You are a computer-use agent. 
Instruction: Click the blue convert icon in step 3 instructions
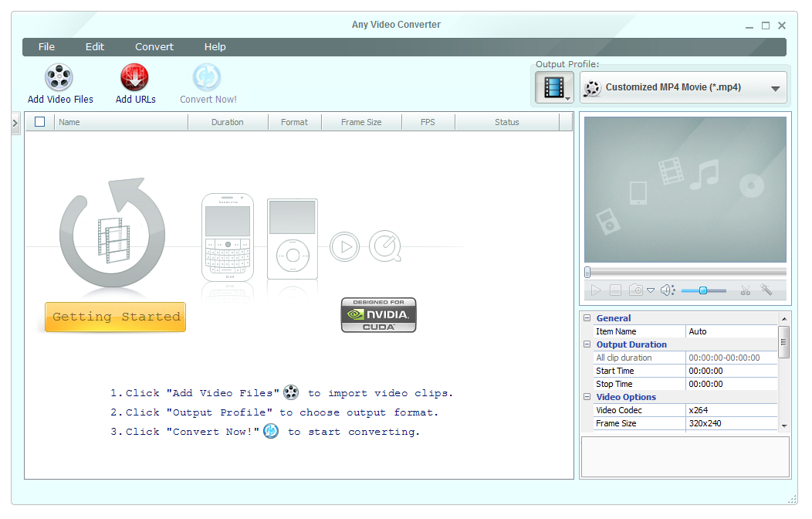click(x=271, y=431)
